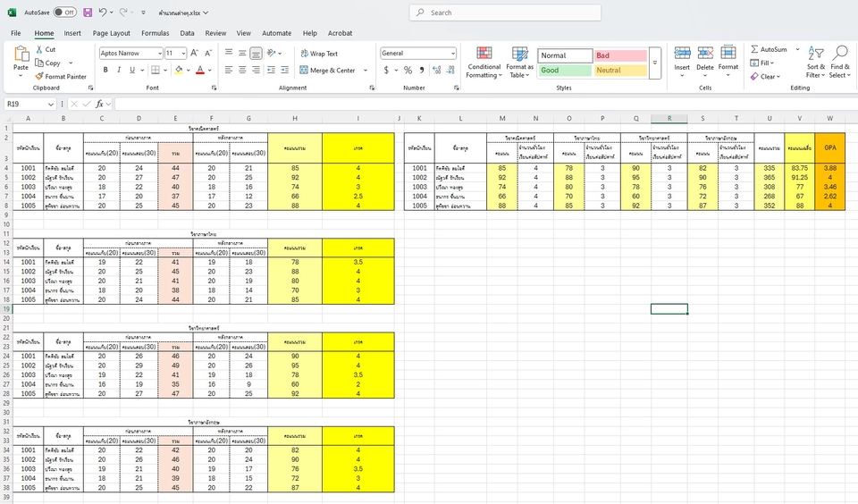Image resolution: width=858 pixels, height=504 pixels.
Task: Align text right icon
Action: (x=256, y=70)
